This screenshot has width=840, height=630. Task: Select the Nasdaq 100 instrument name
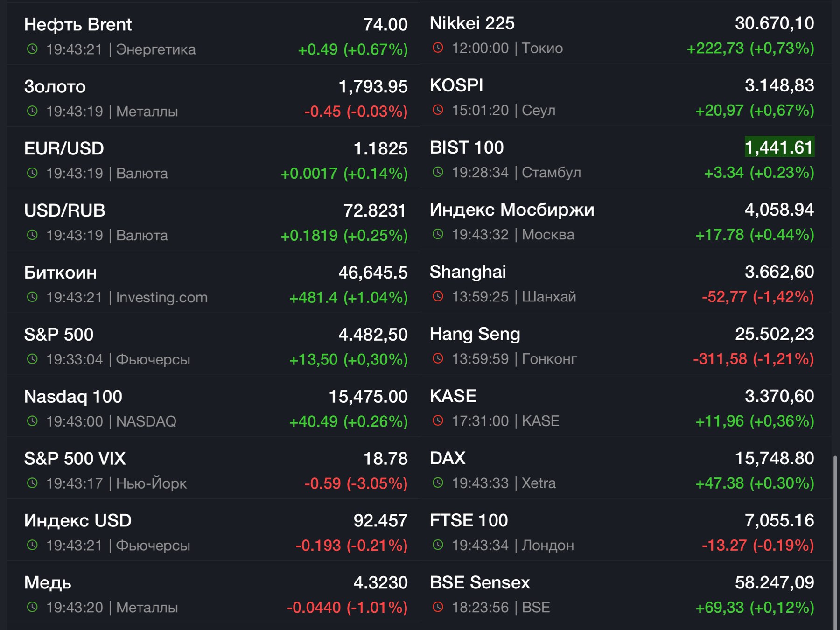pos(73,397)
